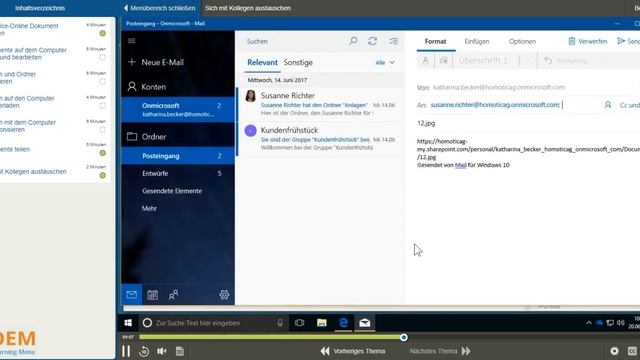
Task: Open the Kundenfrühstück email
Action: pos(320,139)
